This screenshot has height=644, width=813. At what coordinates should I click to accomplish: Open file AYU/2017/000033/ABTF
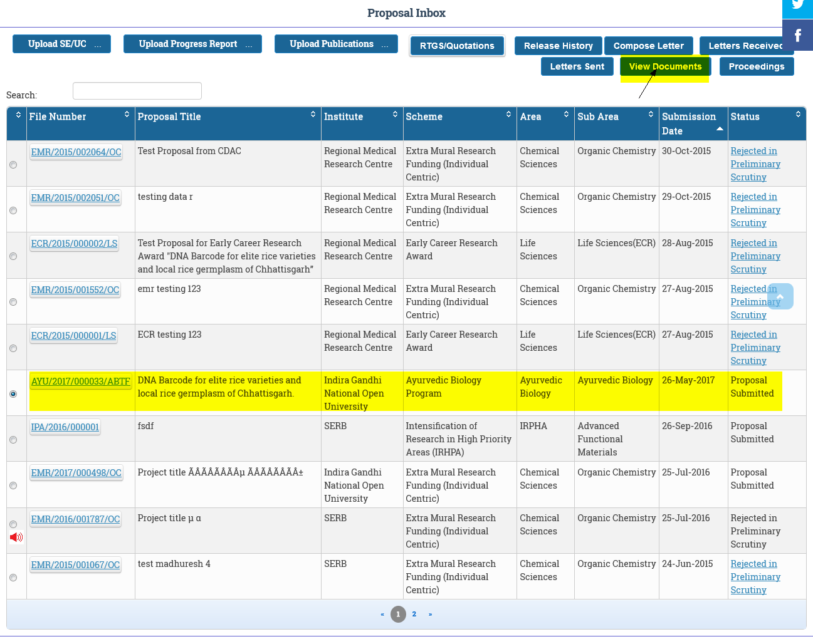pyautogui.click(x=81, y=382)
